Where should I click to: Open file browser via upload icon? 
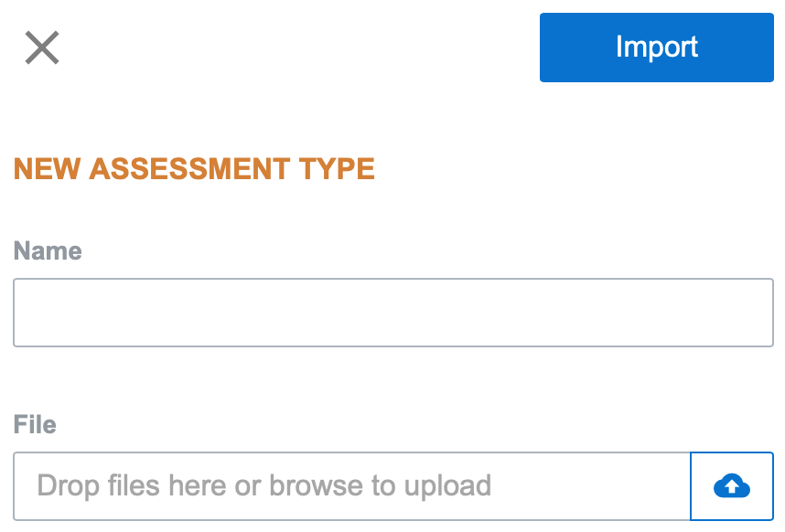pos(731,485)
